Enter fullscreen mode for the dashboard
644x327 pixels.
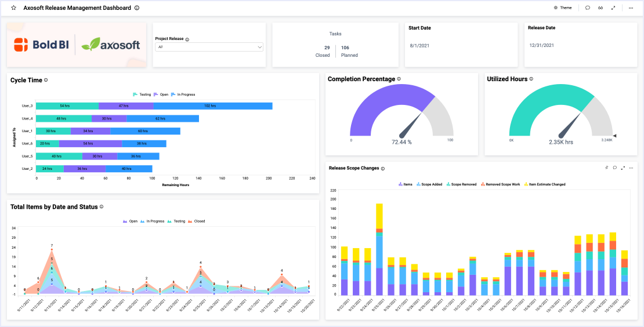pos(613,8)
